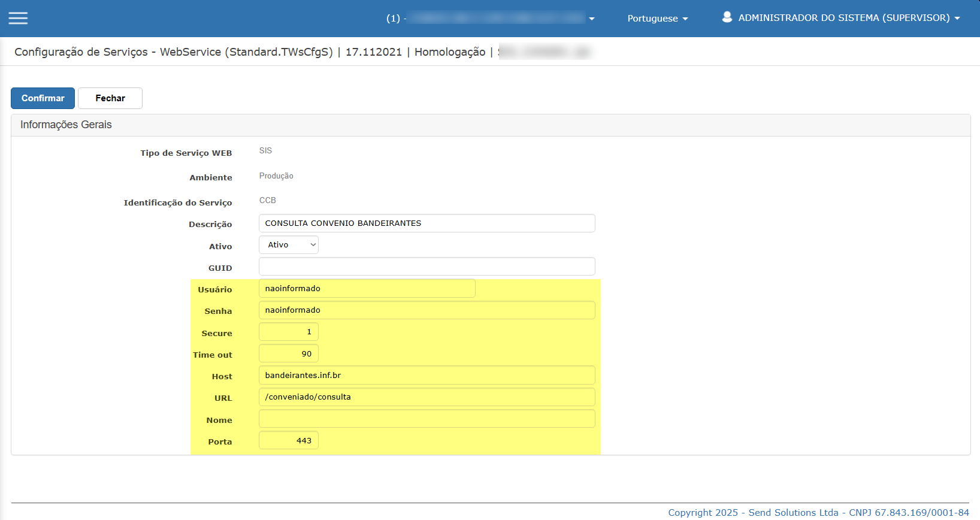Select the Usuário input field
The height and width of the screenshot is (520, 980).
[x=367, y=288]
